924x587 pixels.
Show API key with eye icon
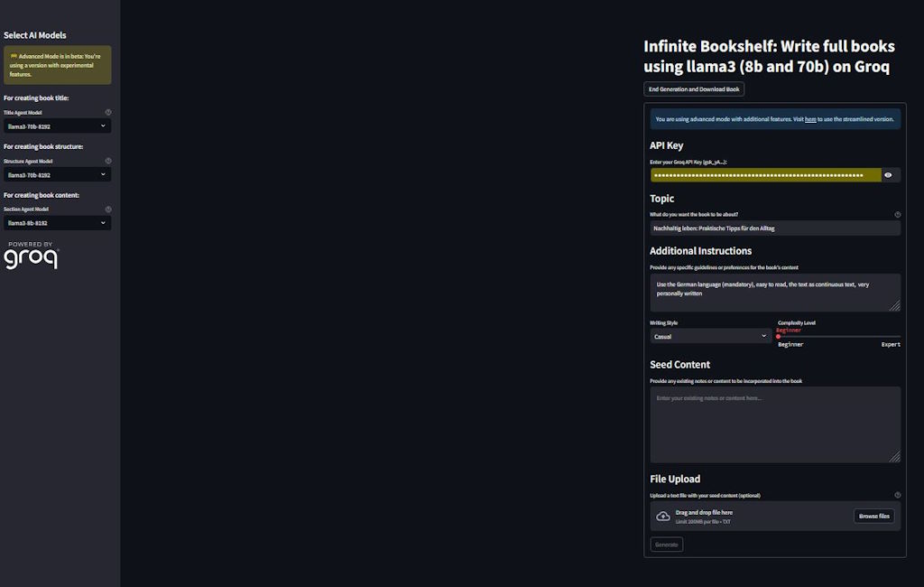(888, 175)
